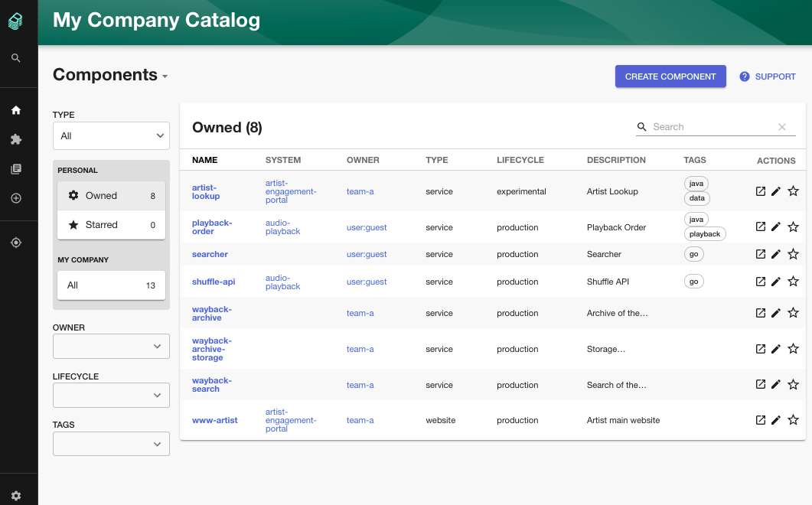
Task: Open the artist-lookup component link
Action: [x=206, y=191]
